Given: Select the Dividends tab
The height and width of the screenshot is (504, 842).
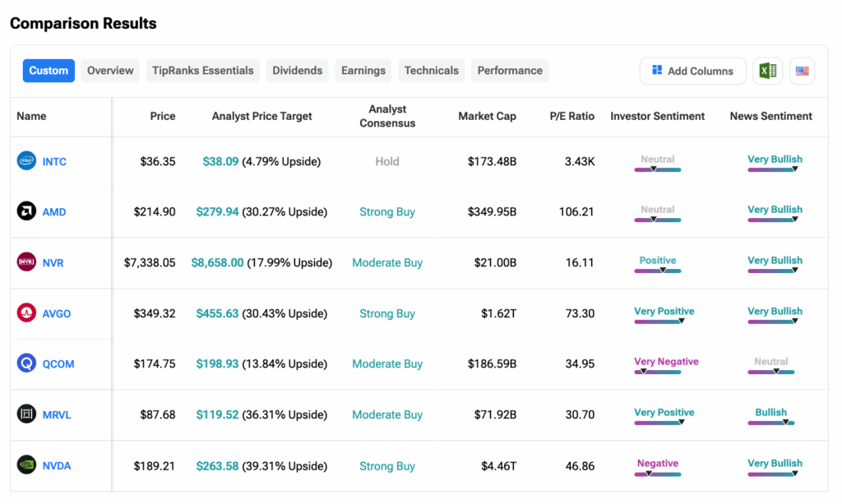Looking at the screenshot, I should (x=297, y=71).
